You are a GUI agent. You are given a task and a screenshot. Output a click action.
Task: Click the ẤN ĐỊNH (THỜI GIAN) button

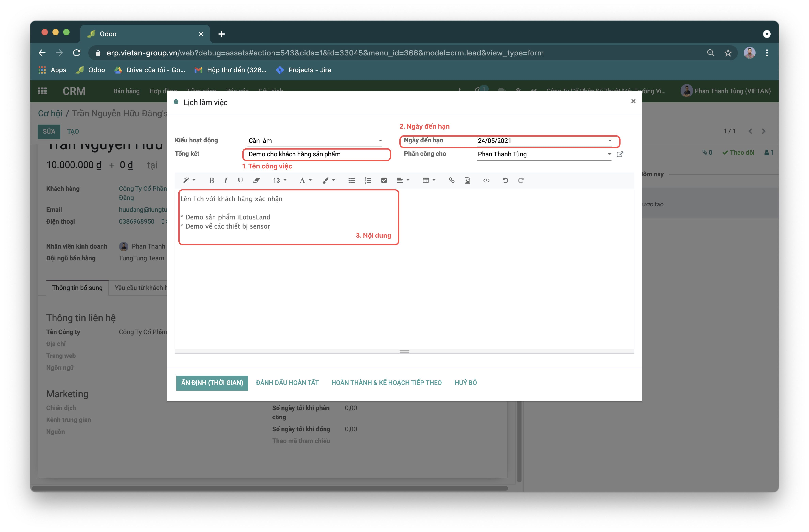[x=212, y=383]
